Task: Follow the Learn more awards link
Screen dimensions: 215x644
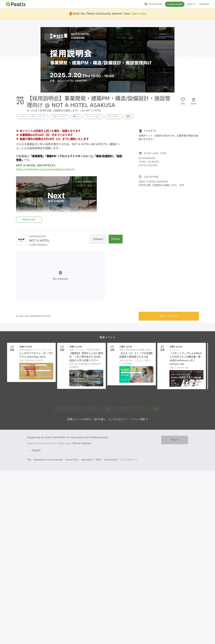Action: tap(139, 14)
